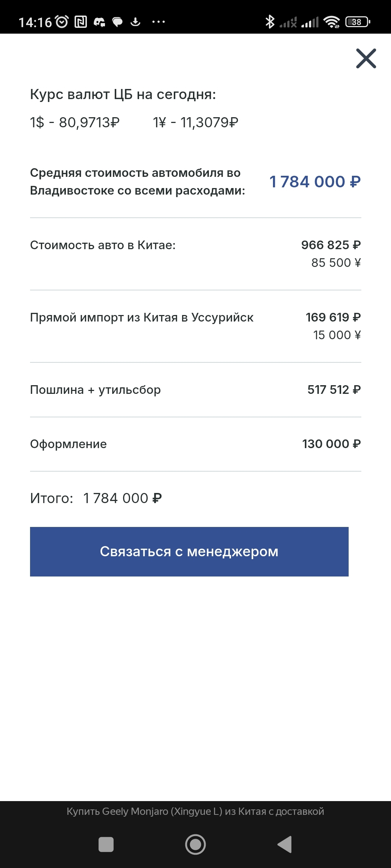
Task: Tap the three-dots more notifications icon
Action: [159, 22]
